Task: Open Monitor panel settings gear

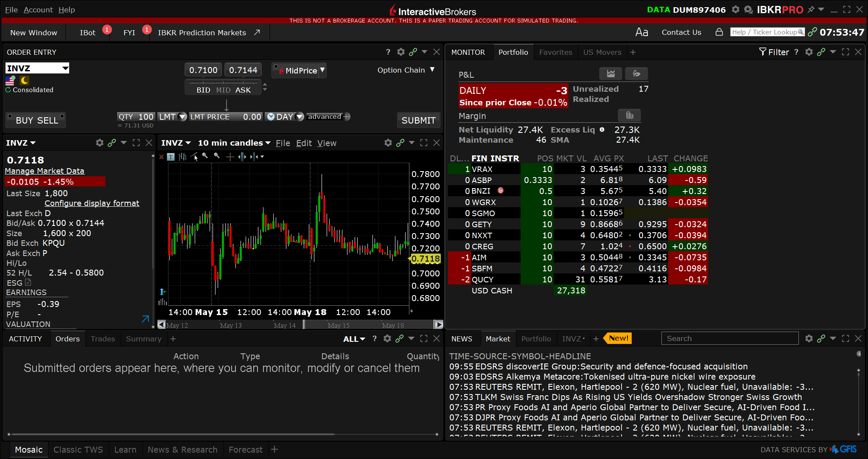Action: coord(809,52)
